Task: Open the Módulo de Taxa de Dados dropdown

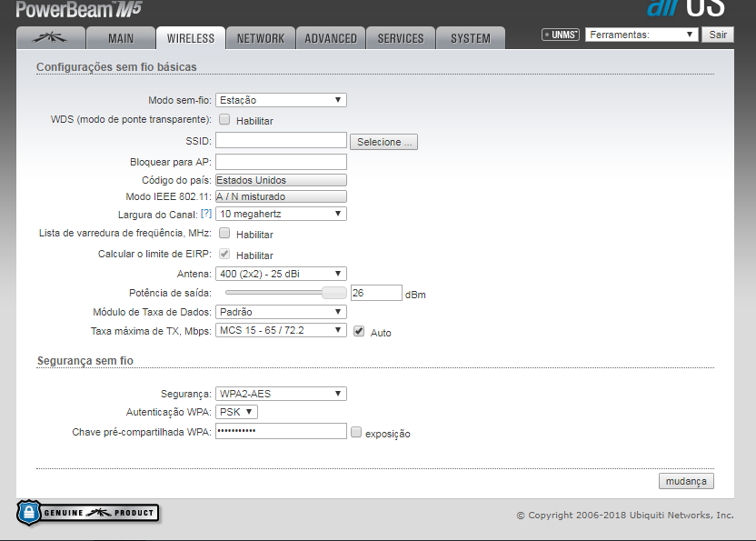Action: (x=281, y=312)
